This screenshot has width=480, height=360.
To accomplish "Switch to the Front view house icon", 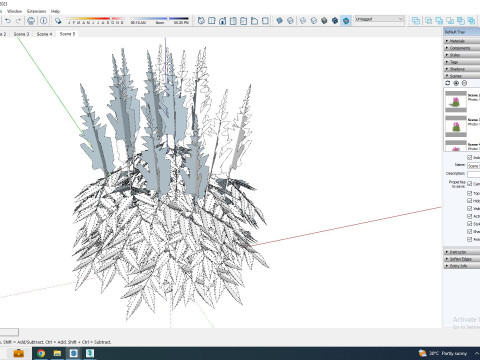I will click(222, 21).
